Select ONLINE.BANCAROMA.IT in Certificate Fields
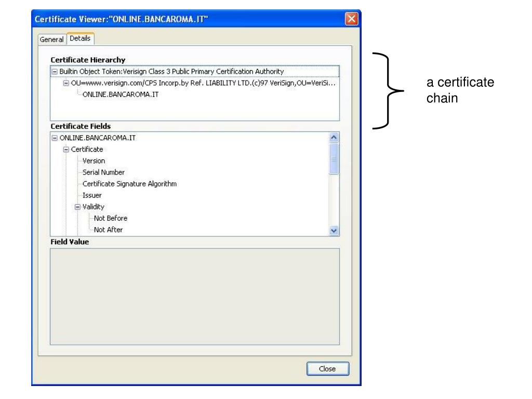The image size is (532, 399). (x=97, y=138)
